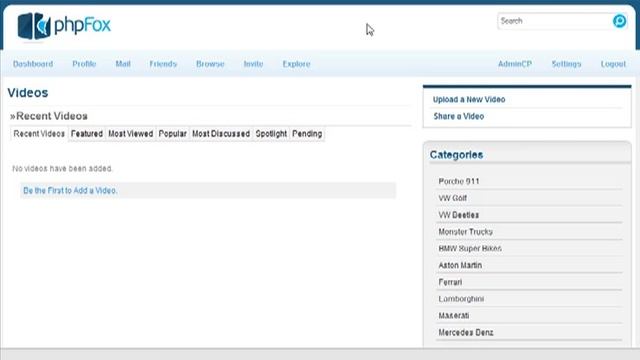The image size is (640, 360).
Task: Click the Videos page heading
Action: click(x=28, y=93)
